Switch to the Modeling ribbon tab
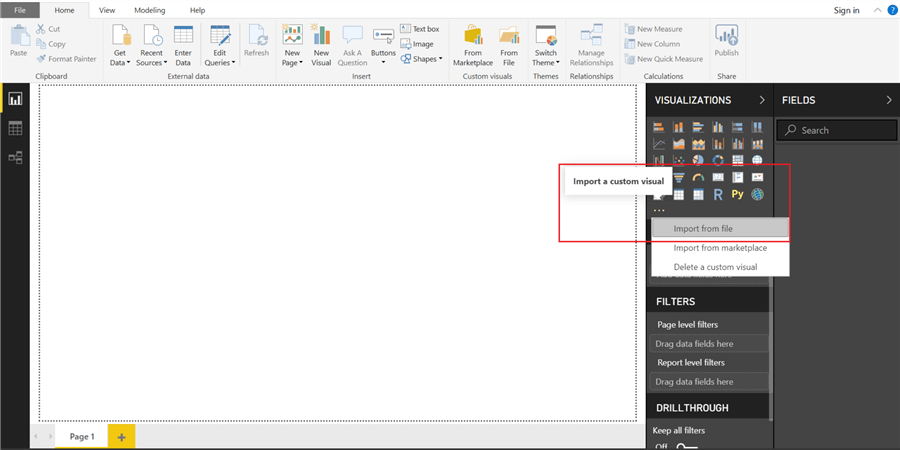The image size is (900, 450). [x=150, y=10]
